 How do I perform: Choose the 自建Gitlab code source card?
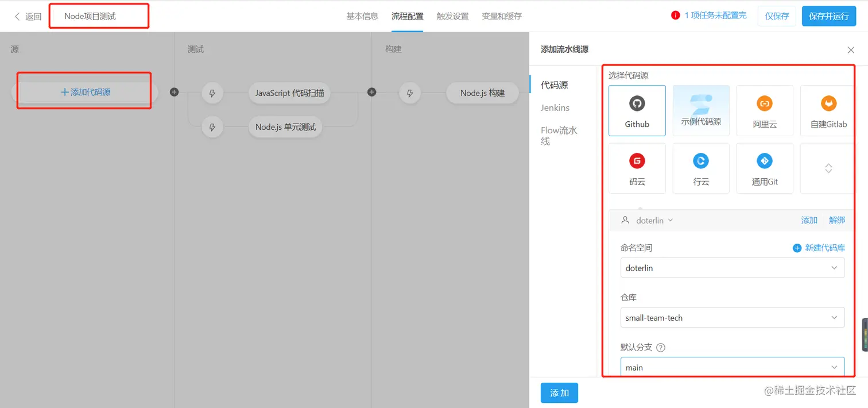[828, 110]
